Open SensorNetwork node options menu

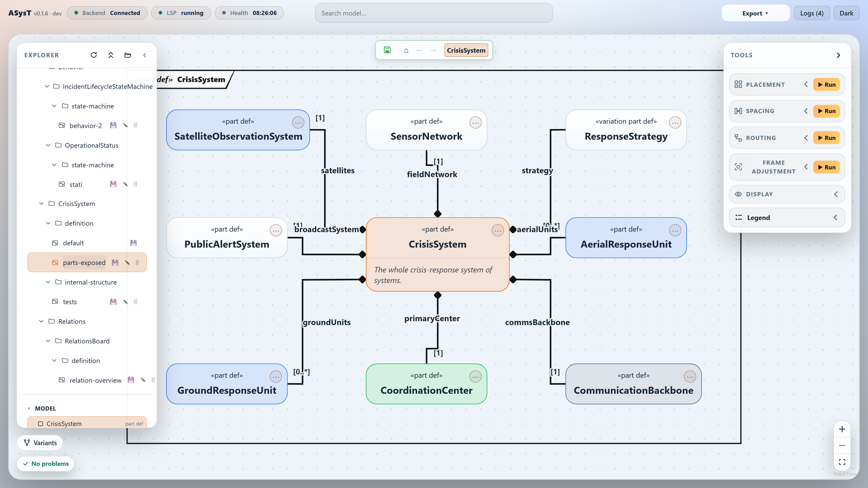(475, 123)
